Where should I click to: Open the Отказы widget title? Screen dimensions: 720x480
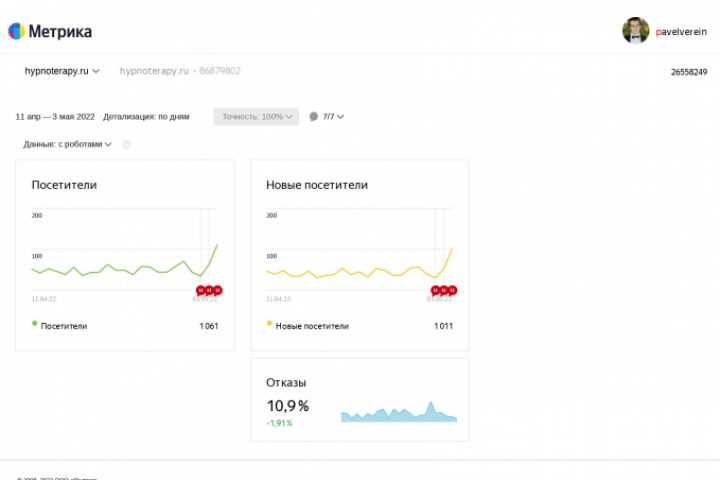point(286,383)
